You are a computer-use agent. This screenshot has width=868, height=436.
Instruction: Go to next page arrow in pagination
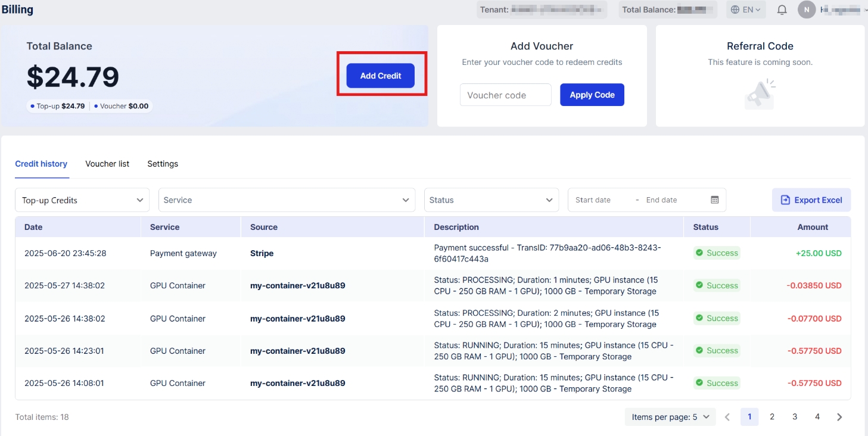click(839, 417)
